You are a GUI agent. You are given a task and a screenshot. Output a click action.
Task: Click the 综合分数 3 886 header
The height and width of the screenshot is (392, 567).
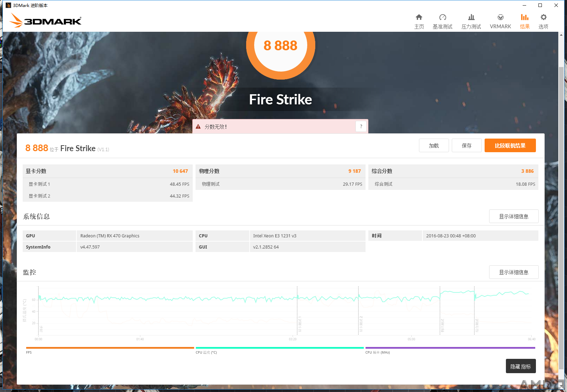tap(453, 171)
